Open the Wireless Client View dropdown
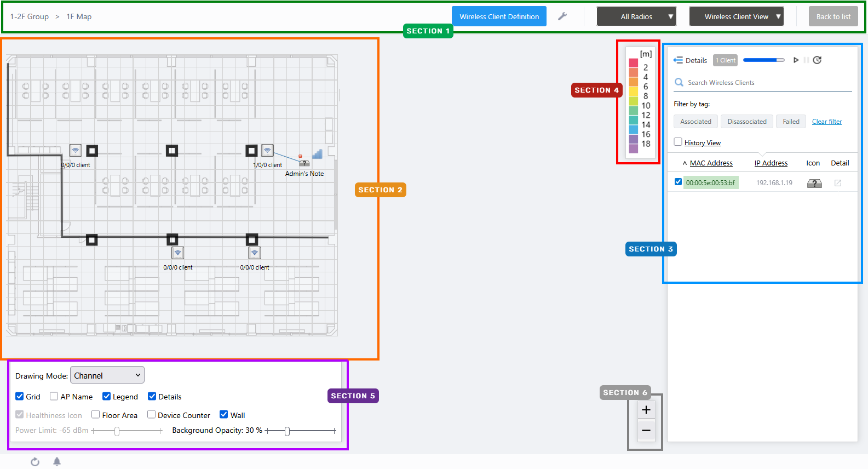 pos(736,16)
